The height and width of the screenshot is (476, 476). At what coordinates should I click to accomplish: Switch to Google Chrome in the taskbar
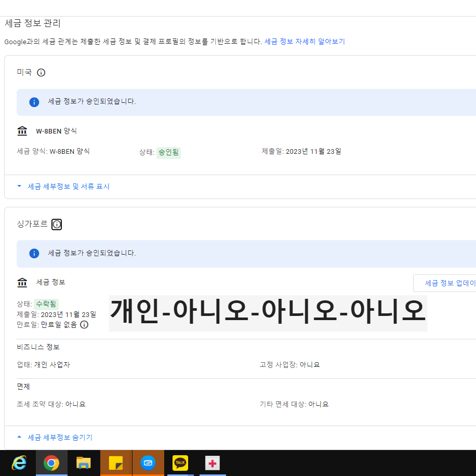click(51, 463)
